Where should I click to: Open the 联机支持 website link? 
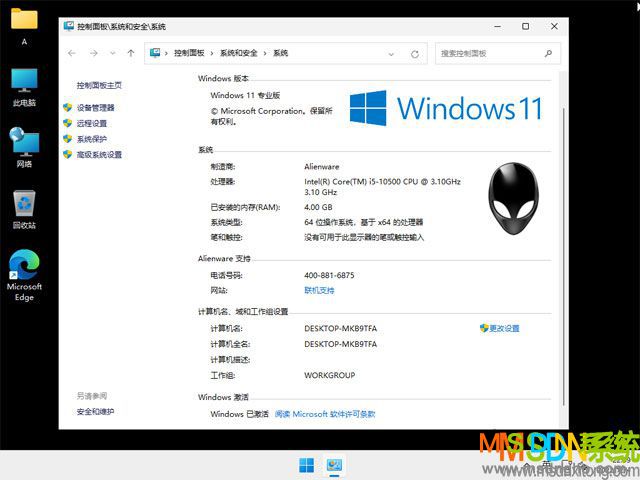319,290
